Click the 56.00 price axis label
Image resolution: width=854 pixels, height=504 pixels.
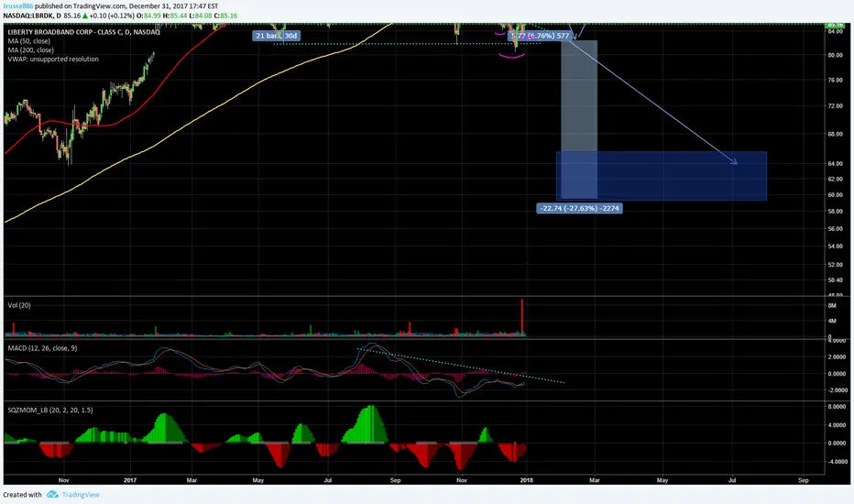[x=835, y=229]
